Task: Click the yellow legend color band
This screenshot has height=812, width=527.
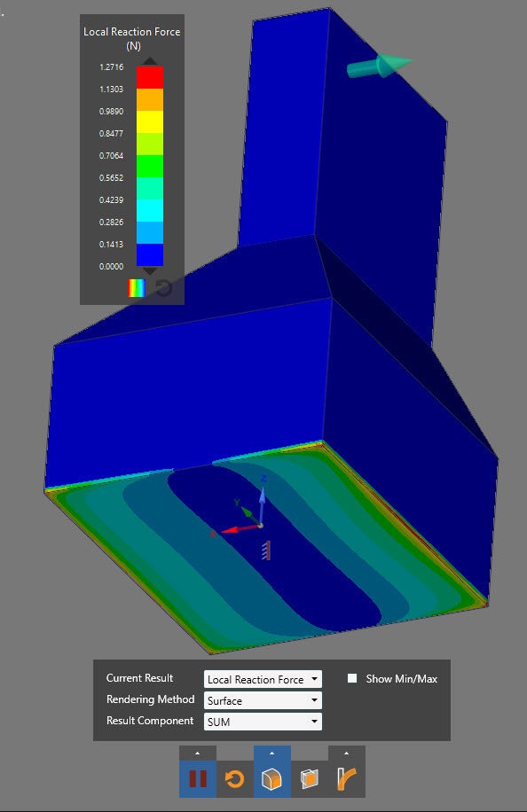Action: coord(150,121)
